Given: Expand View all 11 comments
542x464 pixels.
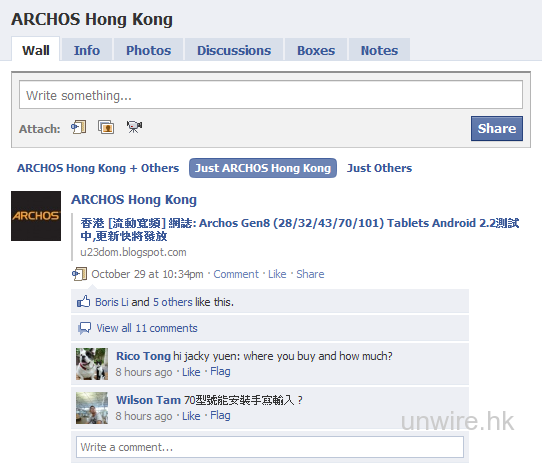Looking at the screenshot, I should [147, 328].
